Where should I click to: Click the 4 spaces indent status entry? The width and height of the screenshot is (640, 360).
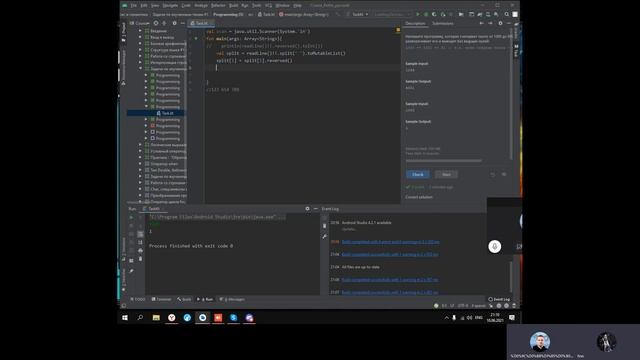[x=479, y=305]
